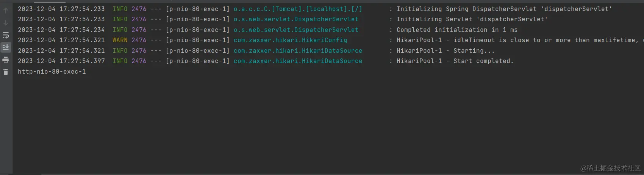Click HikariDataSource logger on the Starting line
The height and width of the screenshot is (175, 644).
click(x=298, y=50)
